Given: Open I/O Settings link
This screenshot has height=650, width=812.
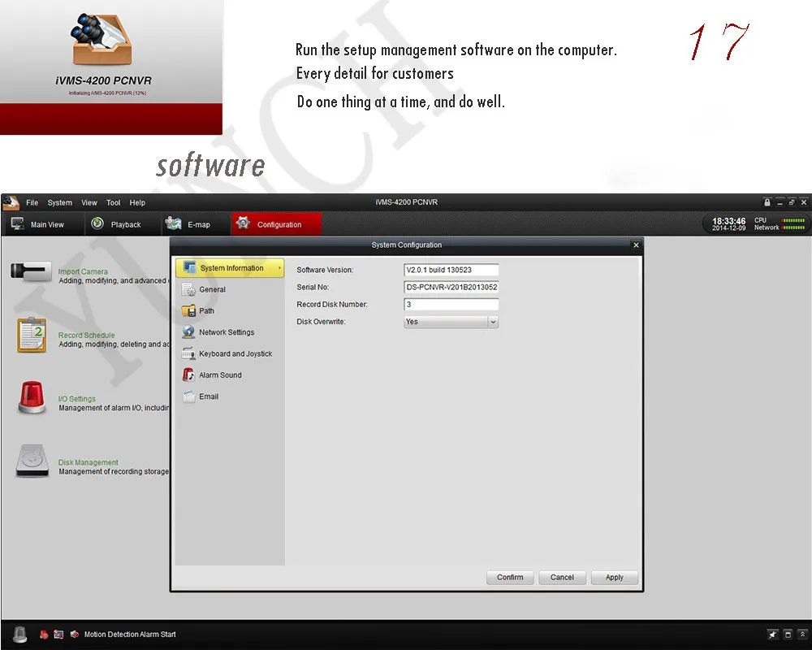Looking at the screenshot, I should pos(76,399).
